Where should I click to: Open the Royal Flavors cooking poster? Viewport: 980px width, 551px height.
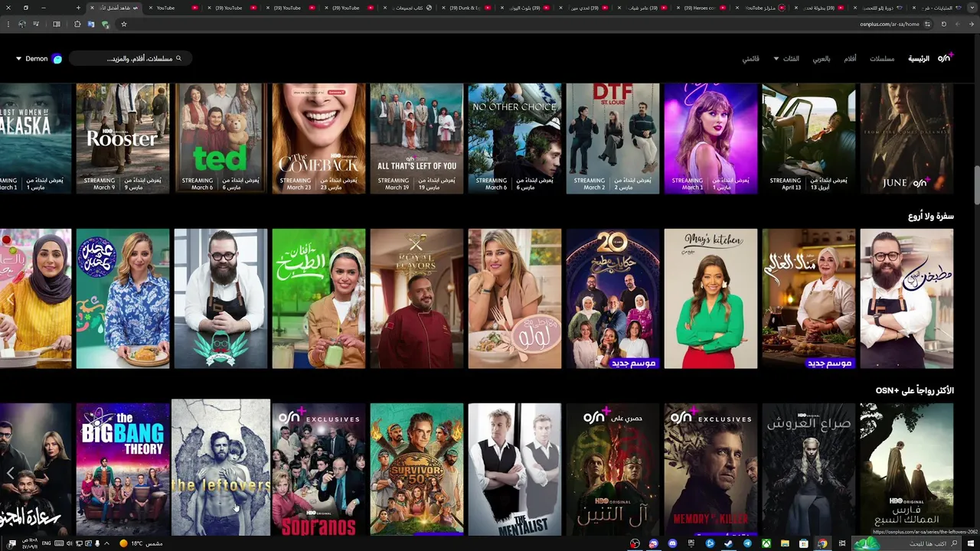(416, 298)
